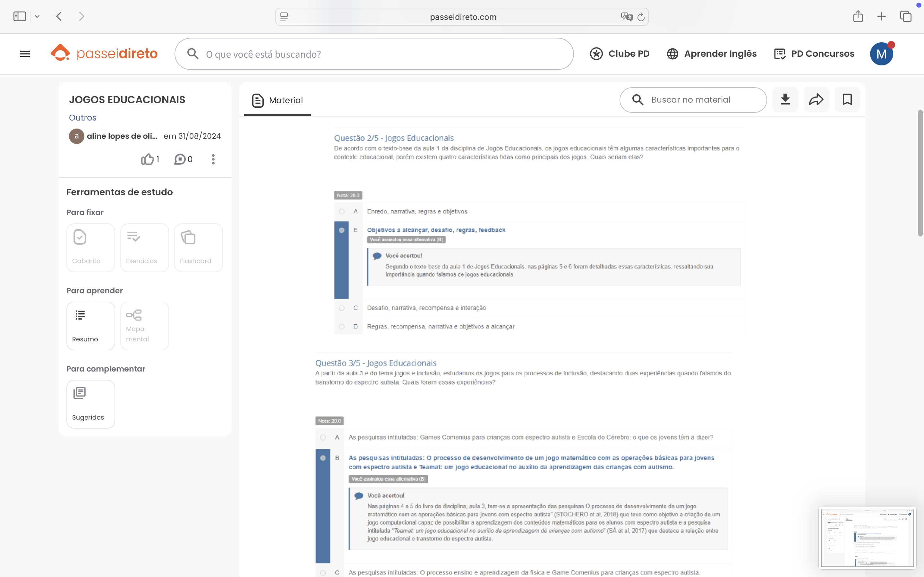Open the user profile avatar menu
Screen dimensions: 924x577
click(881, 54)
